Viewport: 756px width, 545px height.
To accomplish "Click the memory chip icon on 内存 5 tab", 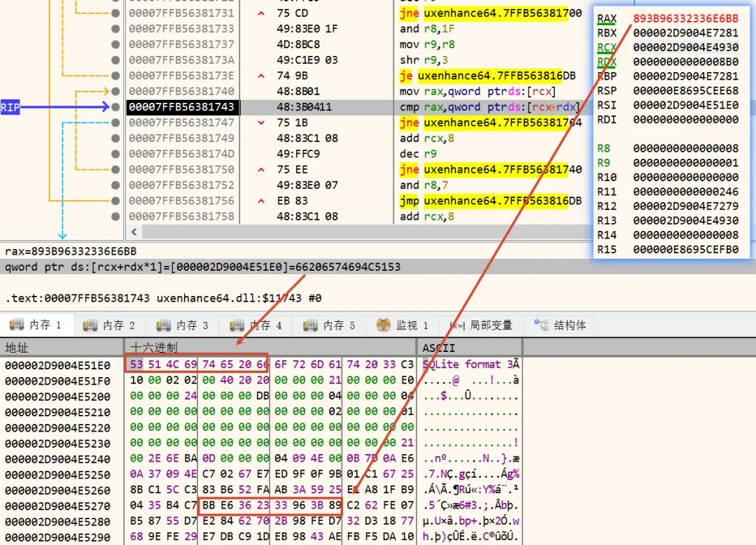I will (x=311, y=325).
